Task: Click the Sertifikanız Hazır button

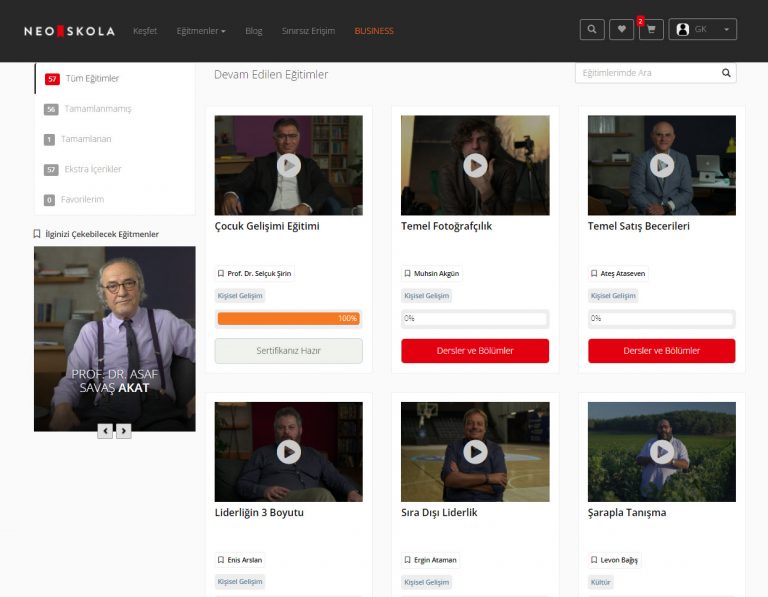Action: [288, 351]
